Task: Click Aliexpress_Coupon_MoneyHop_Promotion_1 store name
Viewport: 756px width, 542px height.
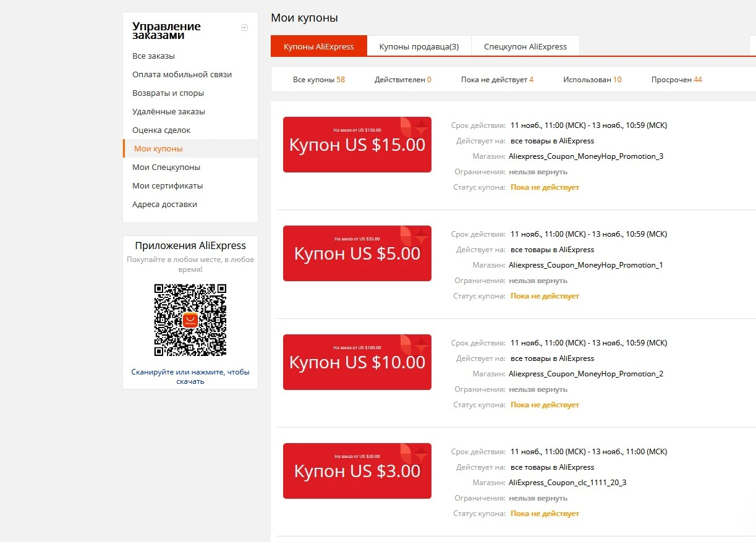Action: (586, 265)
